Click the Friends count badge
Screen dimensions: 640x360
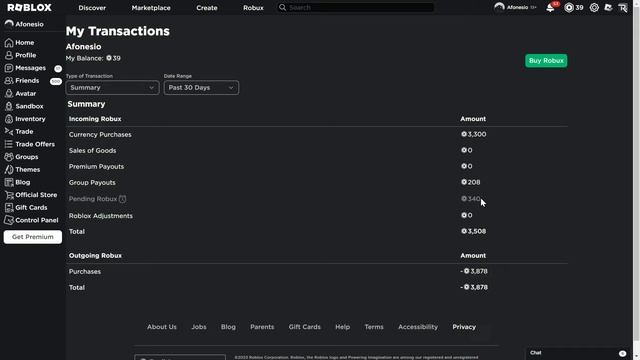click(x=56, y=81)
